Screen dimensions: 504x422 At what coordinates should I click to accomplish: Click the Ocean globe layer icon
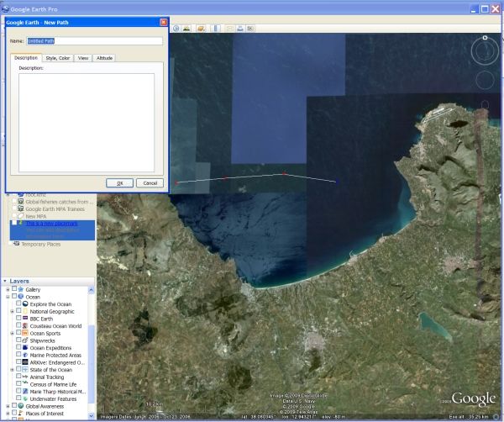(x=21, y=297)
